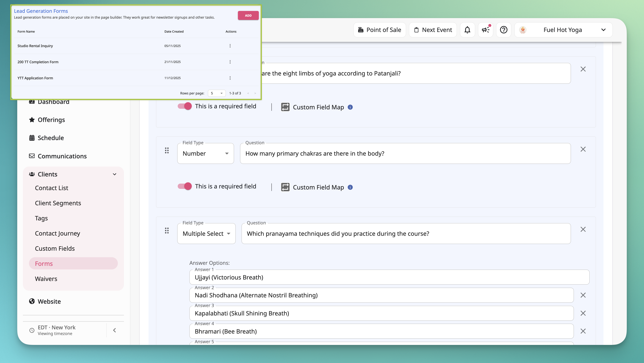The image size is (644, 363).
Task: Open Website in sidebar
Action: tap(49, 301)
